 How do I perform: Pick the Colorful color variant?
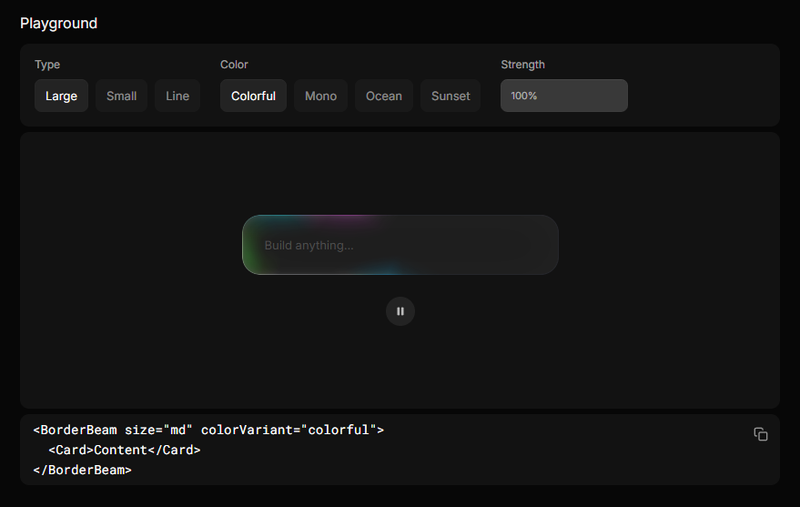tap(253, 96)
